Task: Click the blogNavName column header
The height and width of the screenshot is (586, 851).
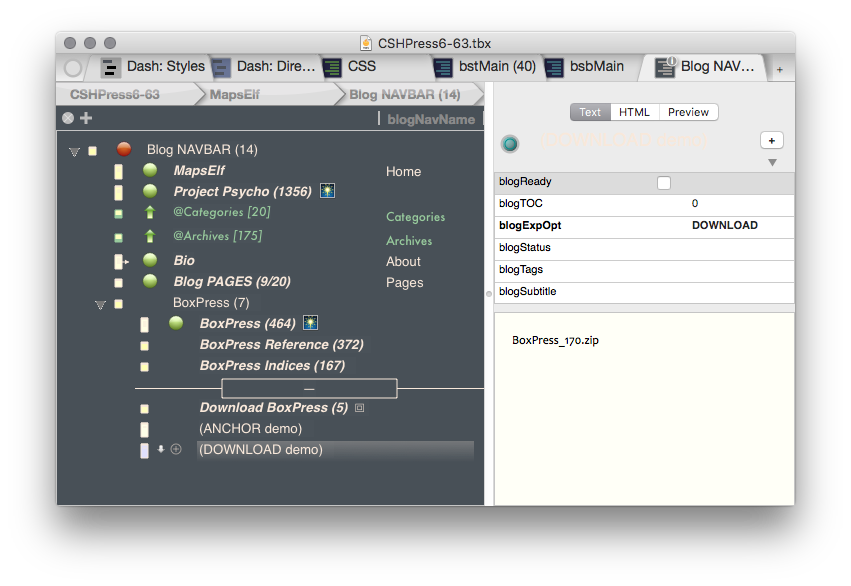Action: click(x=431, y=119)
